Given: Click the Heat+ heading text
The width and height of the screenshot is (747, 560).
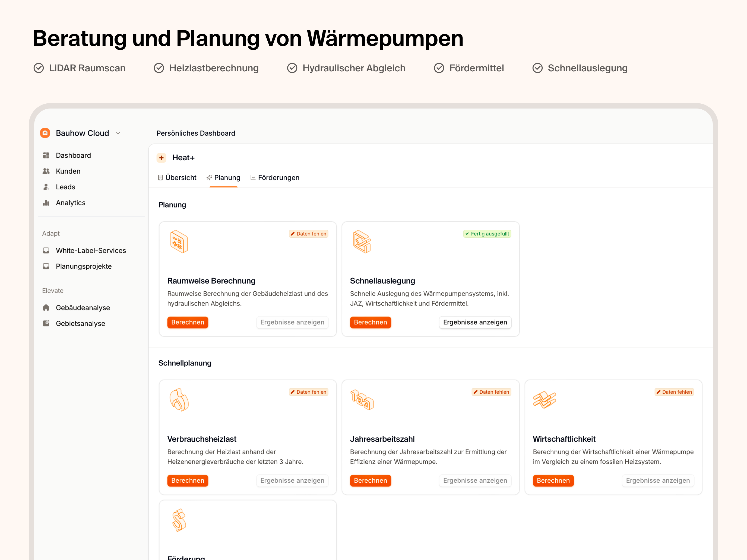Looking at the screenshot, I should click(183, 158).
